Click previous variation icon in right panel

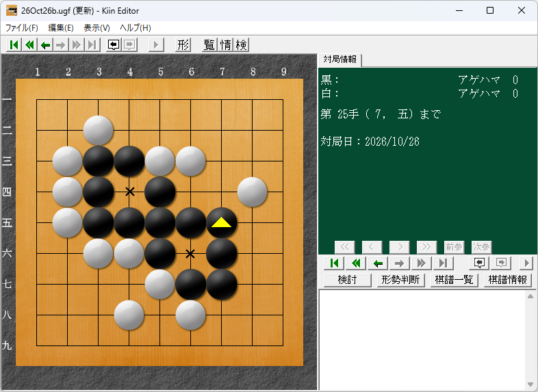pos(479,263)
